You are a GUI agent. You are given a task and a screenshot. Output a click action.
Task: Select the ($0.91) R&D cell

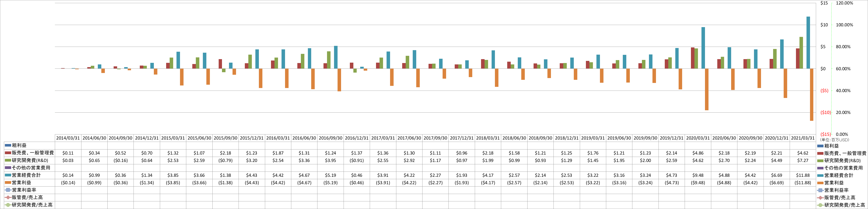357,160
